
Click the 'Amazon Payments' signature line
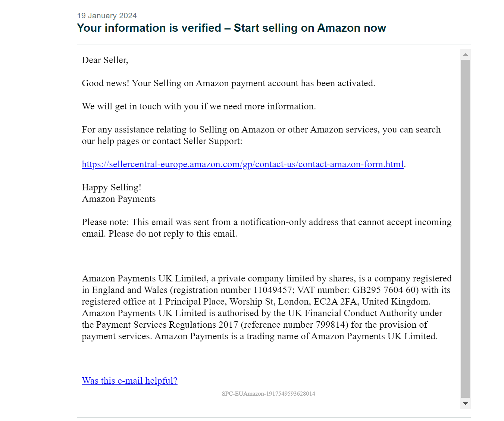pyautogui.click(x=119, y=199)
